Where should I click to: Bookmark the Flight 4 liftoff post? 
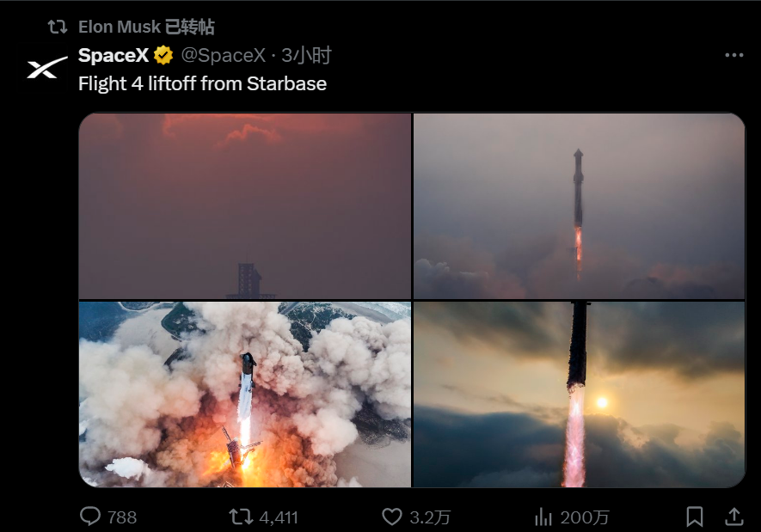pyautogui.click(x=695, y=516)
